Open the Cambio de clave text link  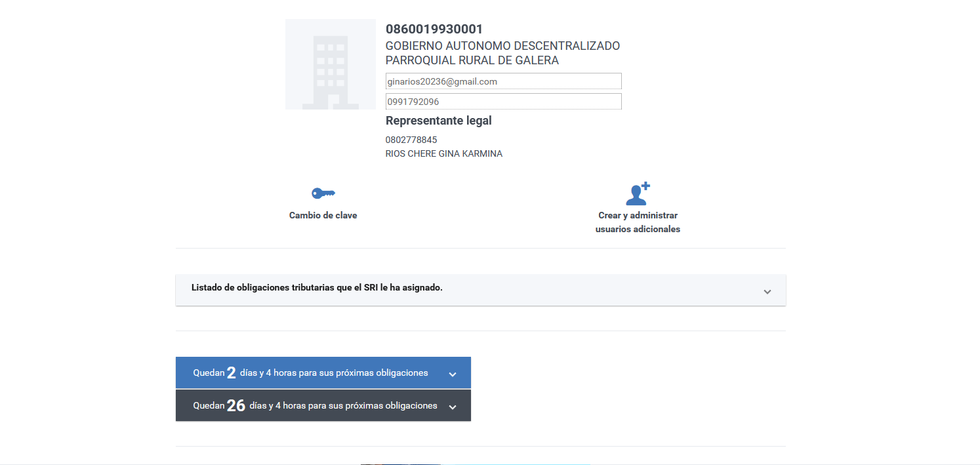click(323, 215)
